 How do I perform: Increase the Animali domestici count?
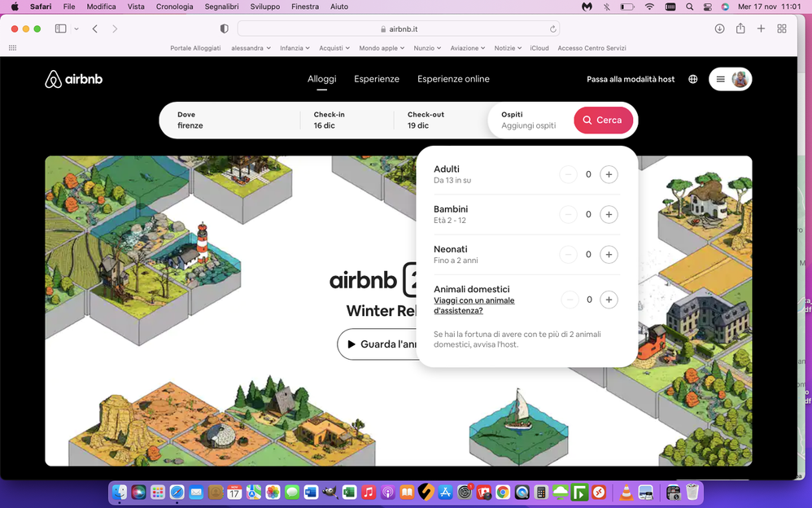click(x=609, y=300)
